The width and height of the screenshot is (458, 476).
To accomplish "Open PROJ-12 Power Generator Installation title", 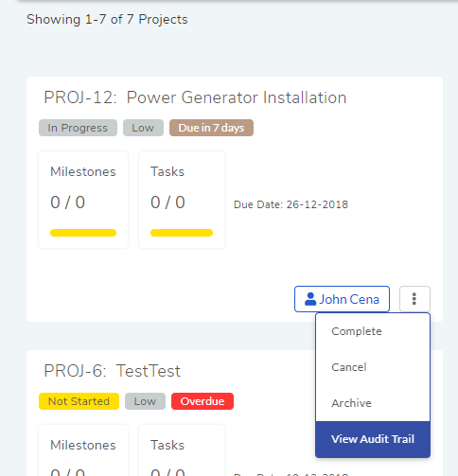I will click(195, 97).
